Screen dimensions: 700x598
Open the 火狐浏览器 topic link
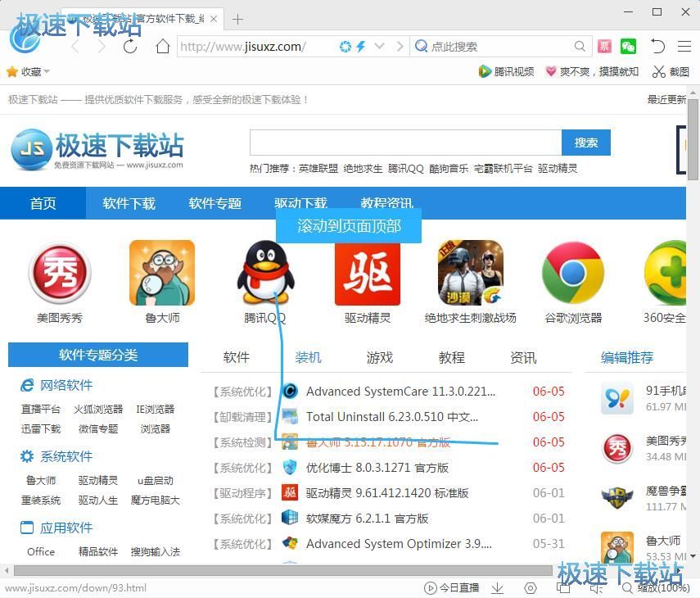click(98, 409)
